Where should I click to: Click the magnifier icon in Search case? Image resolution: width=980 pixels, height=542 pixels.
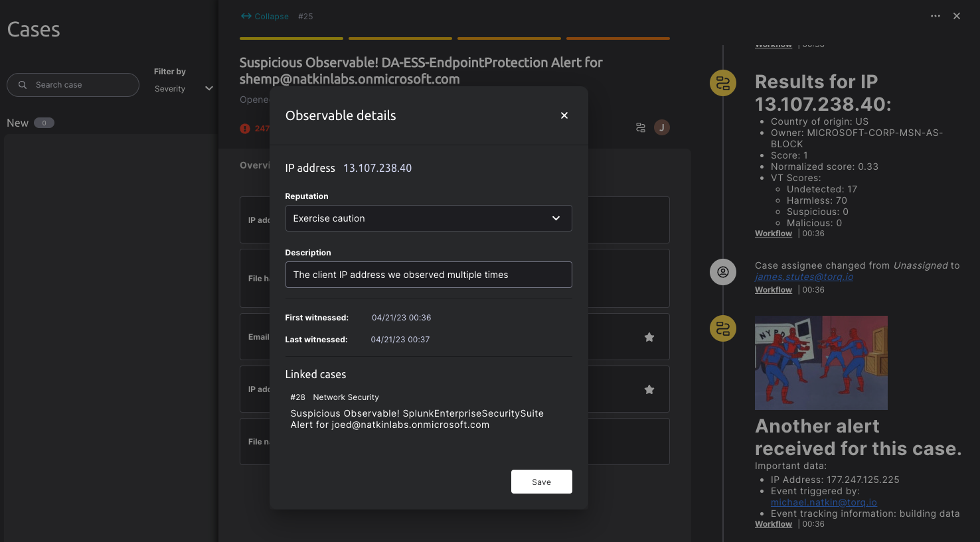(x=23, y=85)
